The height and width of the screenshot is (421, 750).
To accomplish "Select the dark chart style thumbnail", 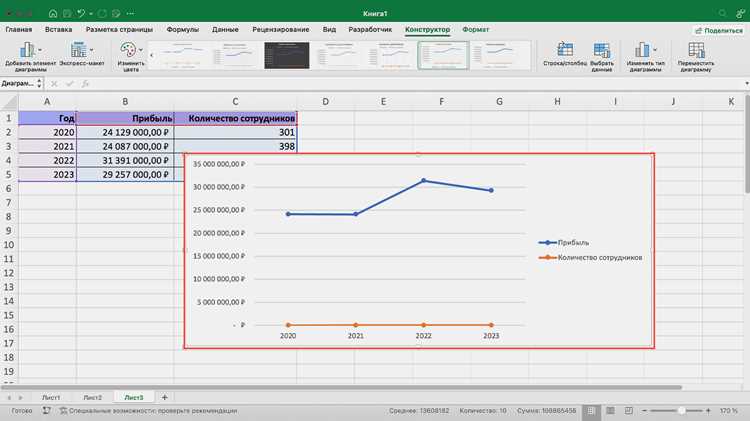I will pyautogui.click(x=287, y=55).
